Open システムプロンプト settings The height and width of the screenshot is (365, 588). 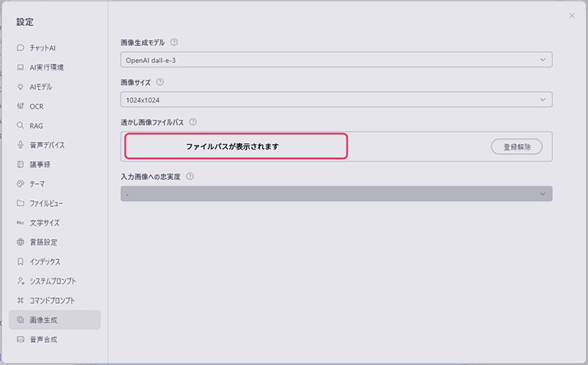[x=54, y=281]
